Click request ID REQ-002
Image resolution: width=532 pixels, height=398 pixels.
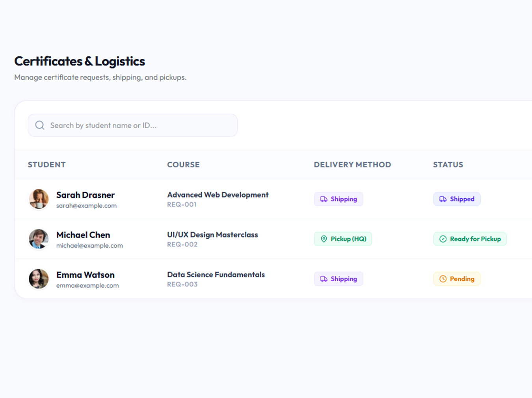(x=182, y=244)
